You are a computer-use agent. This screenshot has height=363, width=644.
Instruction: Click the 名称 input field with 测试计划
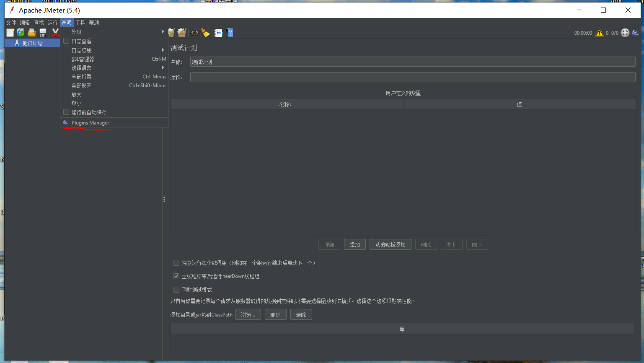click(413, 62)
